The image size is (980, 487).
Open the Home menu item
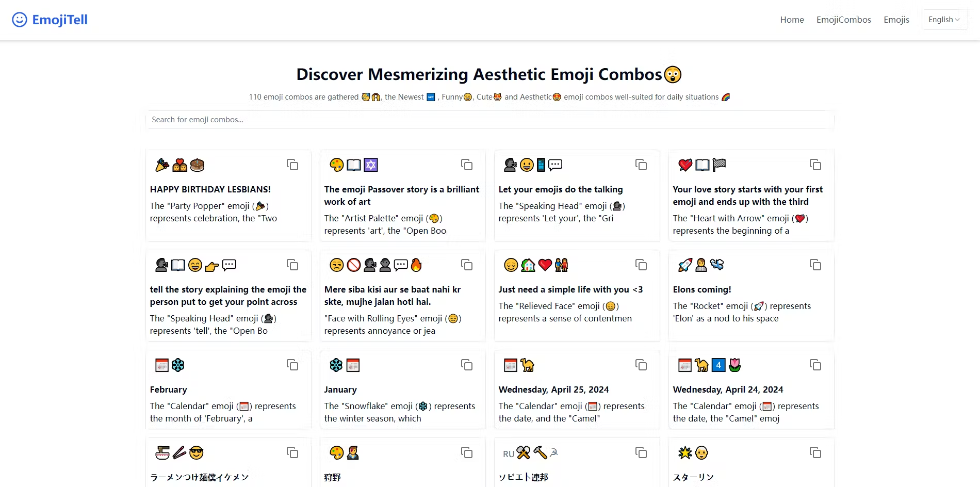792,20
